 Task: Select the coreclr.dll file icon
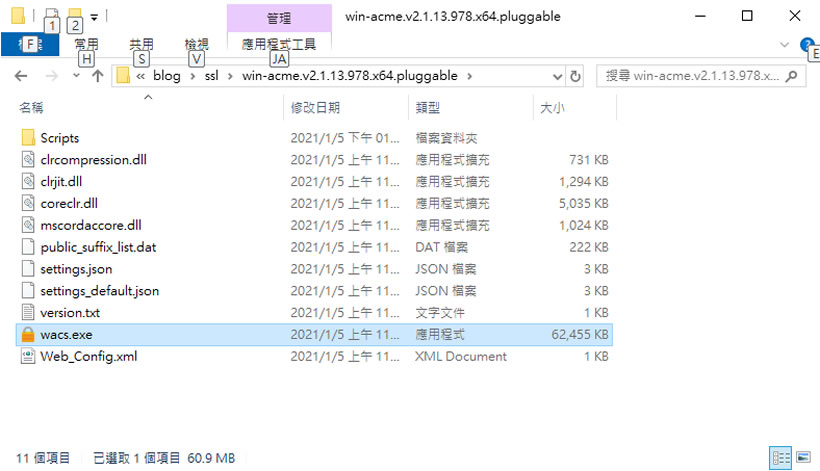[28, 203]
